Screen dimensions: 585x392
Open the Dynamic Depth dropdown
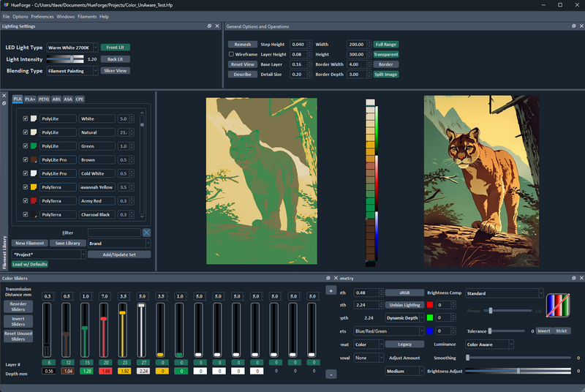pyautogui.click(x=405, y=318)
